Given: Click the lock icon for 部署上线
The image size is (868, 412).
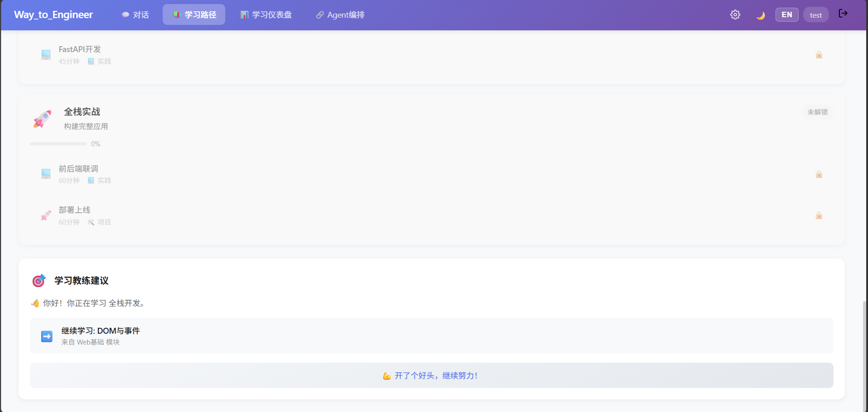Looking at the screenshot, I should pyautogui.click(x=819, y=216).
